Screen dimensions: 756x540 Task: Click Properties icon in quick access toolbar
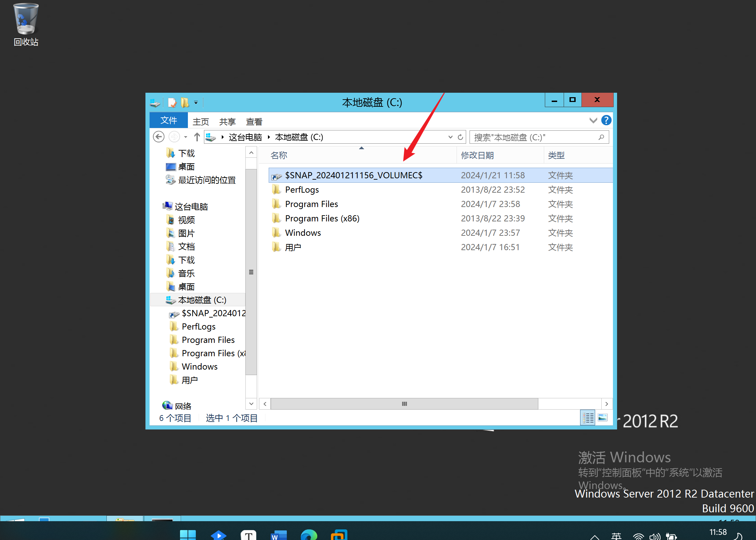[x=172, y=102]
